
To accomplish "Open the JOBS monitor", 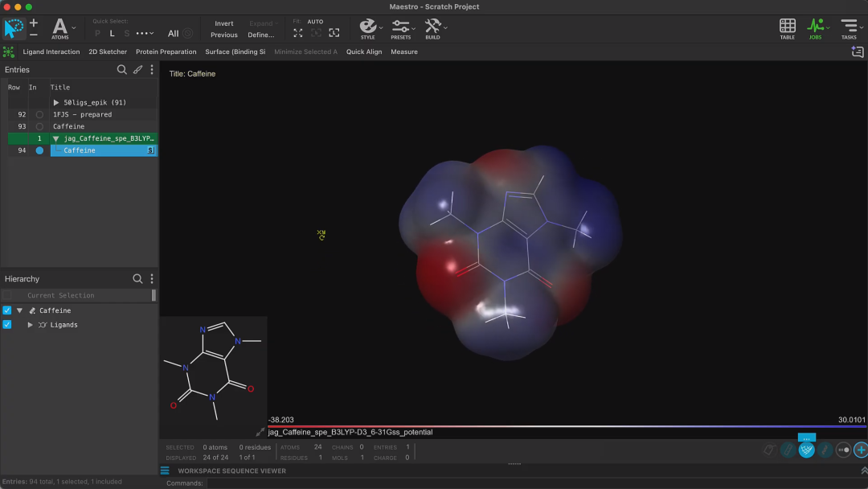I will pos(815,29).
